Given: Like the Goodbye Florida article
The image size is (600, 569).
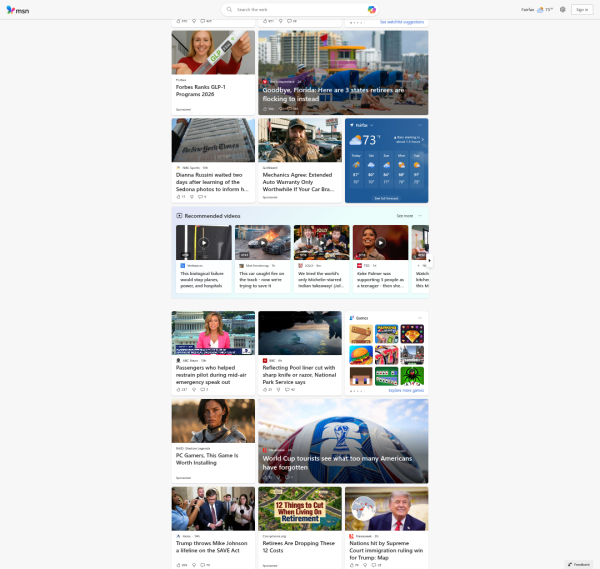Looking at the screenshot, I should (265, 109).
